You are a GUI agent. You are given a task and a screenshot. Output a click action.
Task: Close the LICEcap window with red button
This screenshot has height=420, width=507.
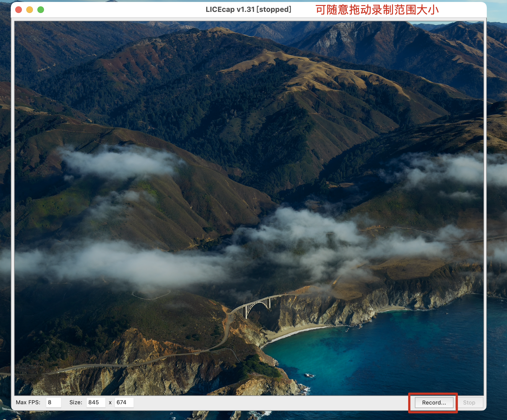coord(19,10)
